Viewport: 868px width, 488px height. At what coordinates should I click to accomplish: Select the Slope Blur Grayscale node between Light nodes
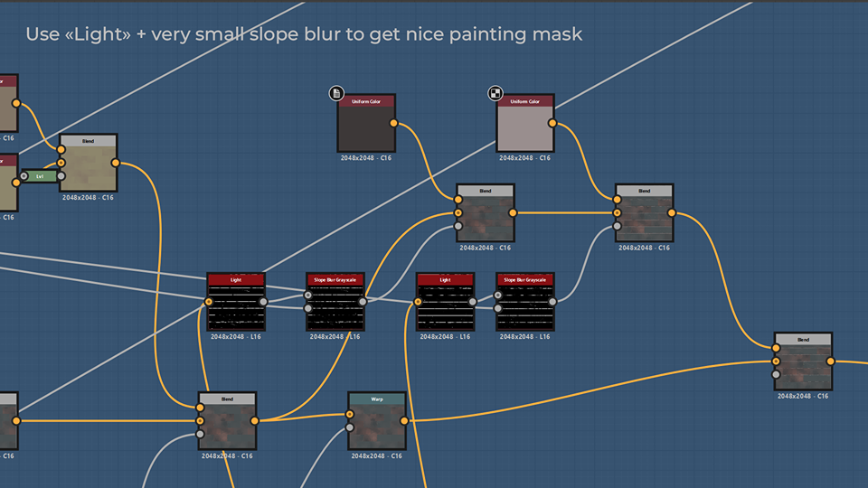(x=335, y=302)
